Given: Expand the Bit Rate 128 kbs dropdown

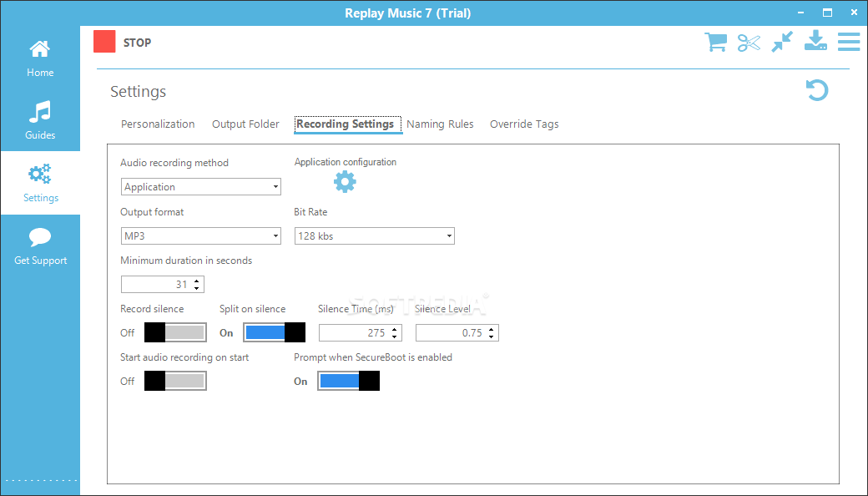Looking at the screenshot, I should (374, 235).
